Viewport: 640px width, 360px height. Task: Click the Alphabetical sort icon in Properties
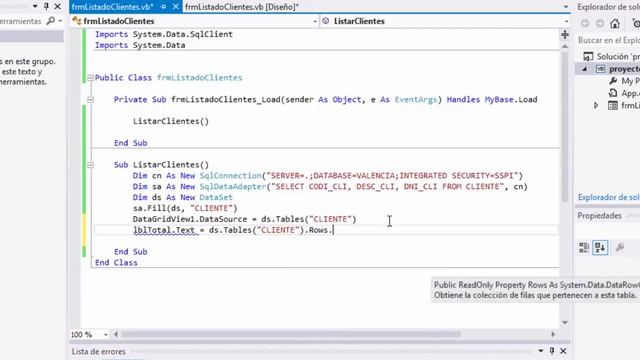pyautogui.click(x=600, y=247)
